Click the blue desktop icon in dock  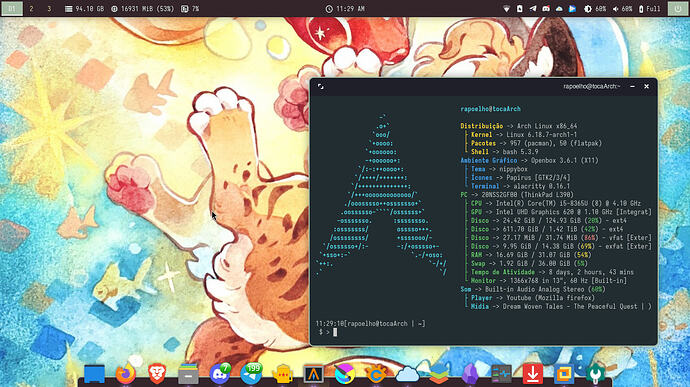(94, 374)
